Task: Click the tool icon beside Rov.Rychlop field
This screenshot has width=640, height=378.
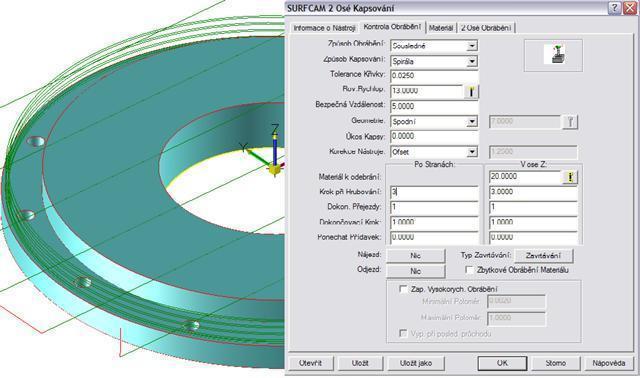Action: (x=471, y=91)
